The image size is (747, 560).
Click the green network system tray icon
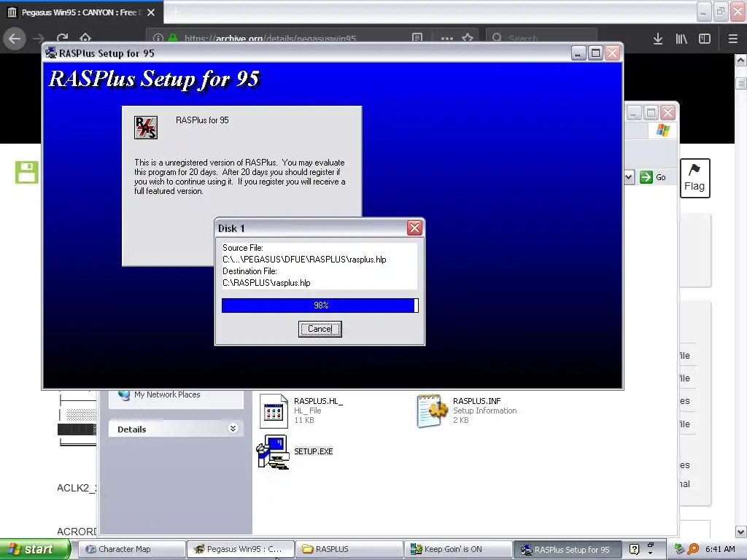(x=680, y=549)
